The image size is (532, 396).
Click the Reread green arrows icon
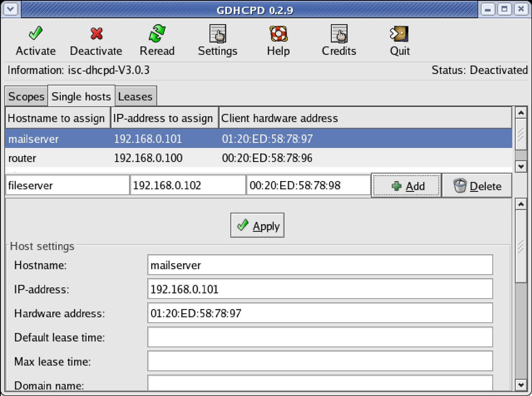(157, 34)
